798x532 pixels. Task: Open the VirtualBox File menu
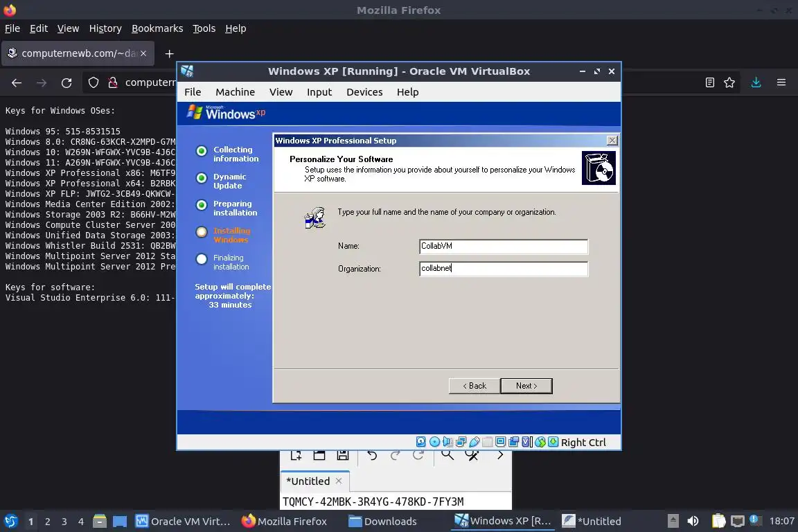tap(193, 92)
